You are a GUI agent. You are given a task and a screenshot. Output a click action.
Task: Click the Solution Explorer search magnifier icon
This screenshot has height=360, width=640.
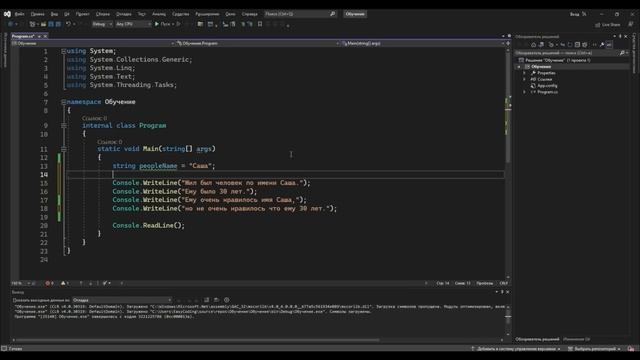pyautogui.click(x=622, y=53)
